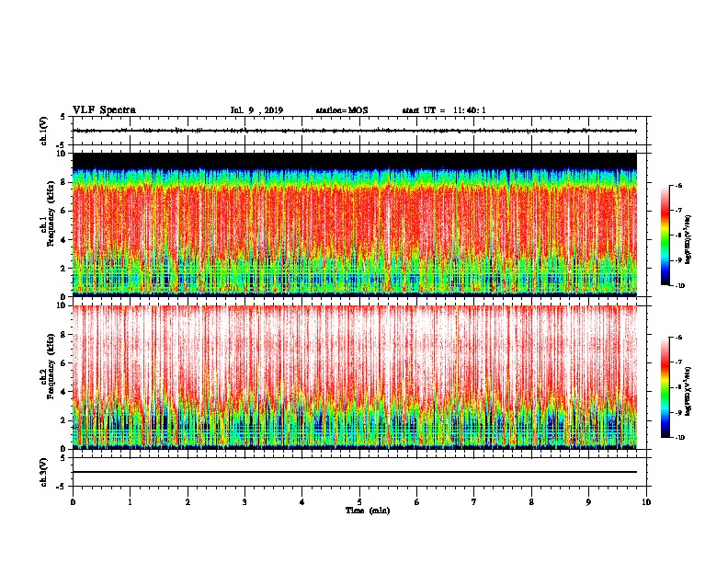Click the "ch.1(V)" waveform axis label
The image size is (728, 563).
pyautogui.click(x=44, y=131)
